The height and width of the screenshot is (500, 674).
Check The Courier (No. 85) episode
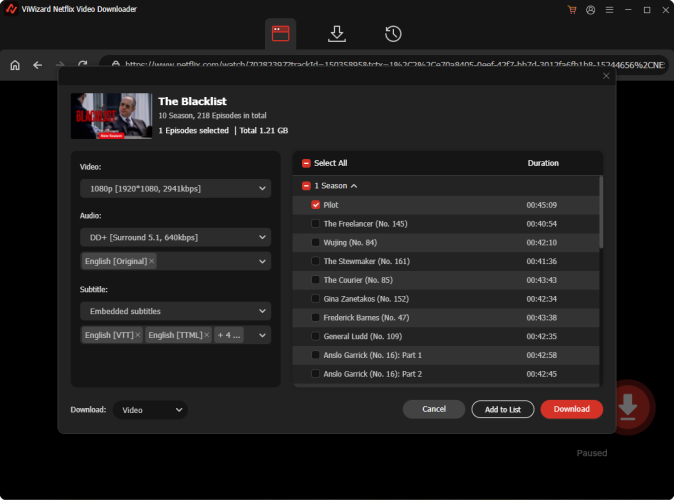pyautogui.click(x=316, y=280)
